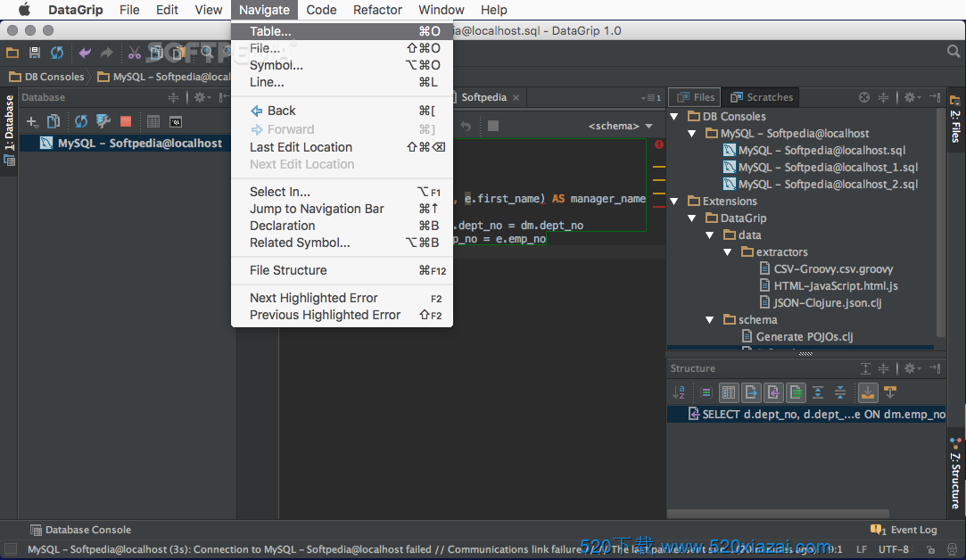Open the Refactor menu in the menu bar
Image resolution: width=966 pixels, height=560 pixels.
click(377, 10)
